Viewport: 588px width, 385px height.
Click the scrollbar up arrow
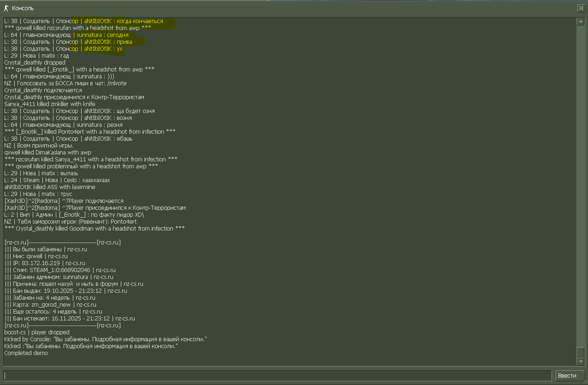(581, 21)
